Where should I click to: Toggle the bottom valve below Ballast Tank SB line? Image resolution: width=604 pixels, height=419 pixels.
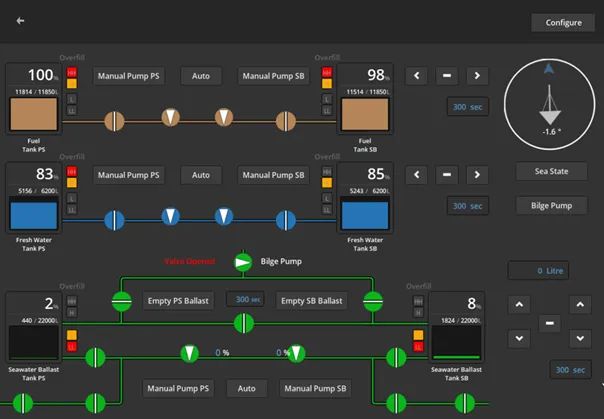(x=396, y=403)
